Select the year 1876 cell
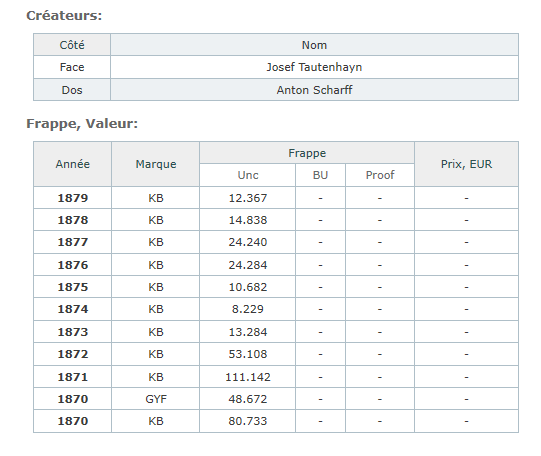Viewport: 541px width, 456px height. pyautogui.click(x=72, y=265)
